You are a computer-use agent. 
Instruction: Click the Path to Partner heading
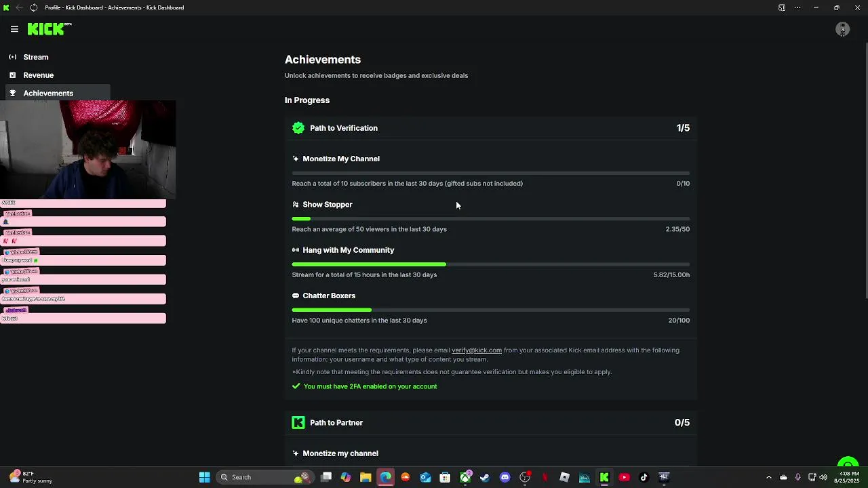[x=336, y=423]
